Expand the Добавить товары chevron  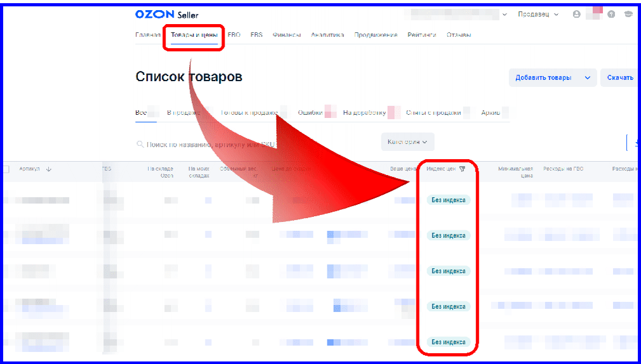click(x=588, y=77)
